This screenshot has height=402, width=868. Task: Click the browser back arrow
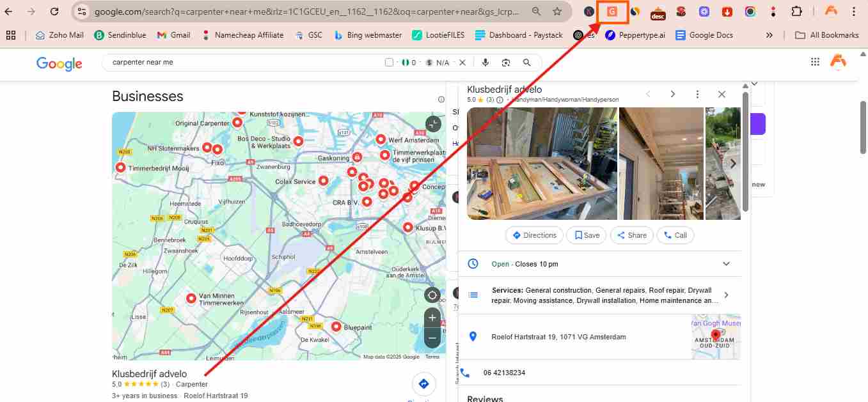pyautogui.click(x=9, y=12)
